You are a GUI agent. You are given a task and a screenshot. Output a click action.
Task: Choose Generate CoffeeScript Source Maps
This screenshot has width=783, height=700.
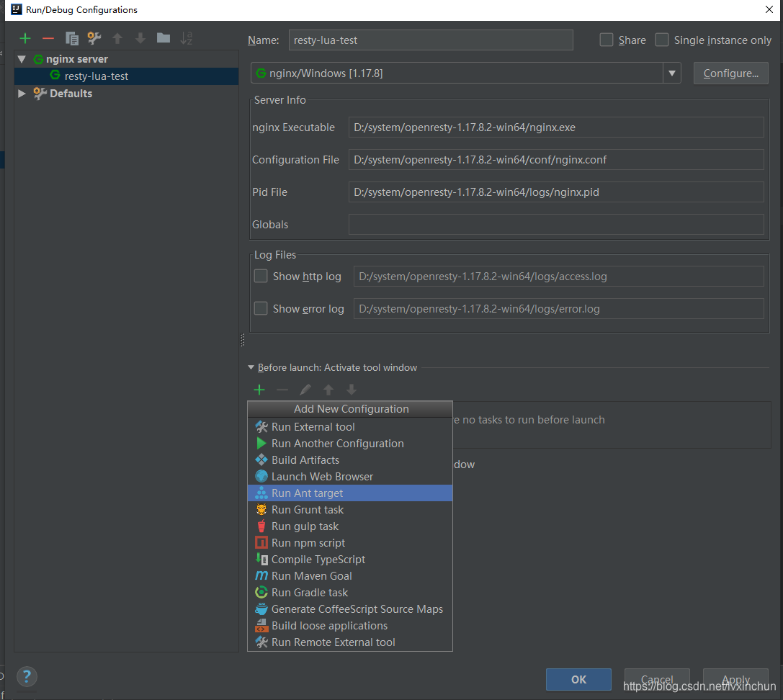pos(350,609)
